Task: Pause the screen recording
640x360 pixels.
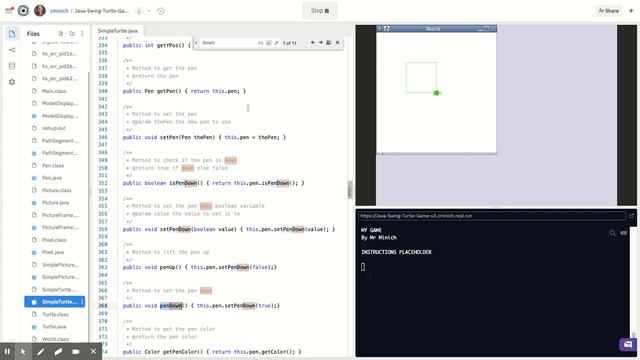Action: click(x=7, y=351)
